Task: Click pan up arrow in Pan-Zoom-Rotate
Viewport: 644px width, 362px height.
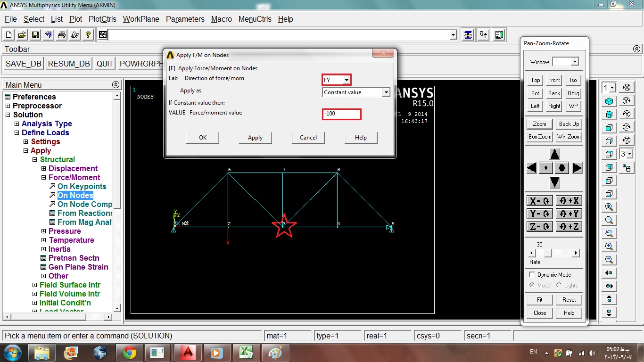Action: [555, 154]
